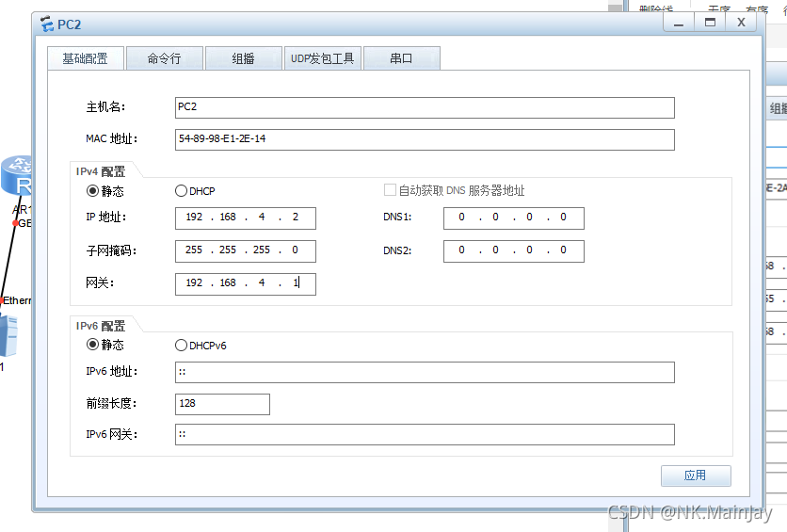Switch to the 基础配置 tab

click(x=86, y=58)
